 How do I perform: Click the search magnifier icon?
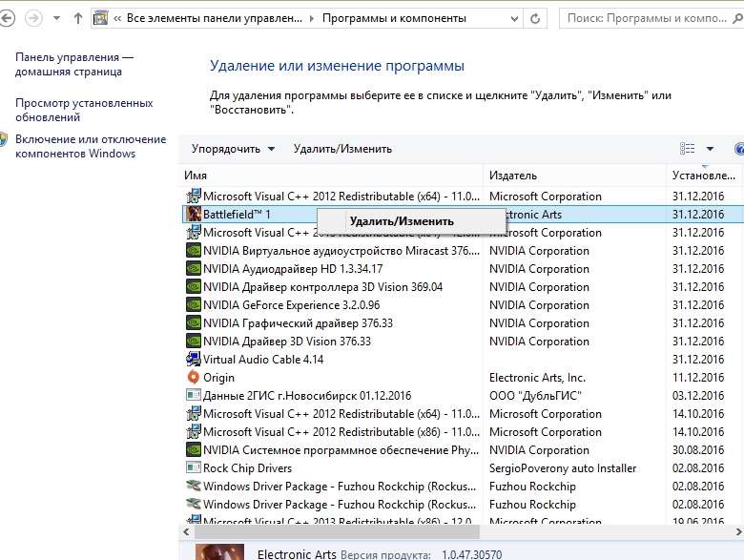coord(738,18)
